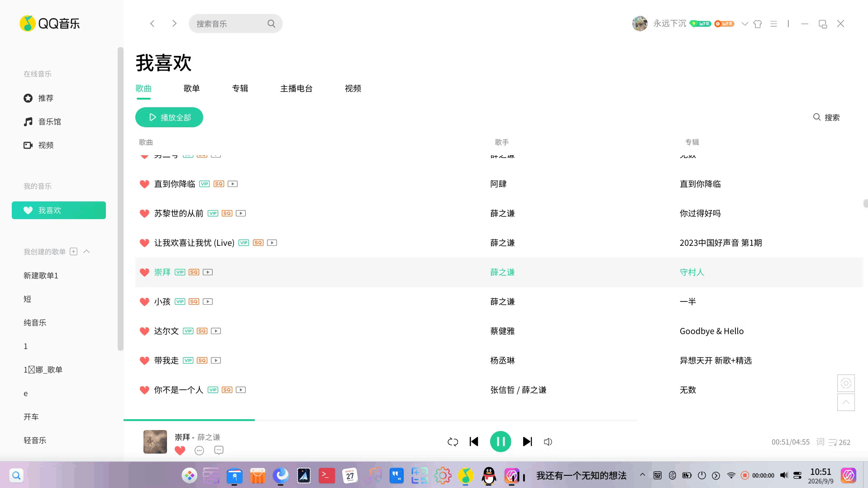868x488 pixels.
Task: Open the album Goodbye & Hello
Action: point(711,331)
